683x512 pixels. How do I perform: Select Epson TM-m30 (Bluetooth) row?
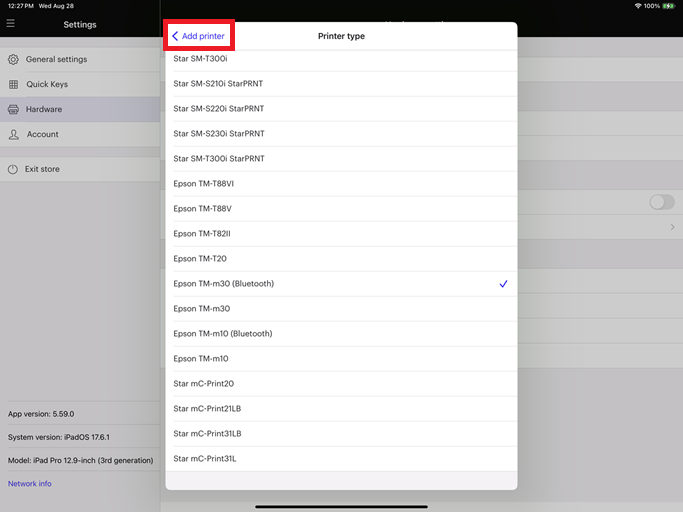pos(342,284)
